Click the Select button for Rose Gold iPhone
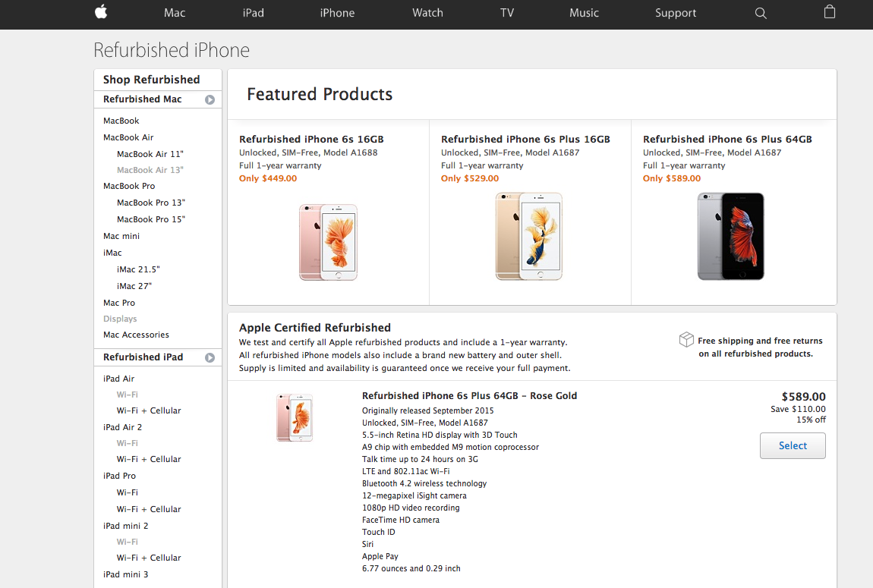This screenshot has width=873, height=588. pyautogui.click(x=793, y=445)
